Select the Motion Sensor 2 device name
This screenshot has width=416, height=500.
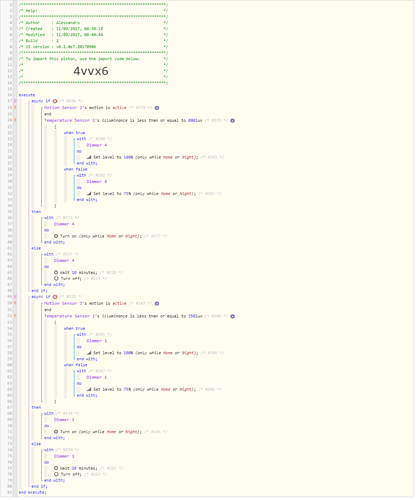63,108
